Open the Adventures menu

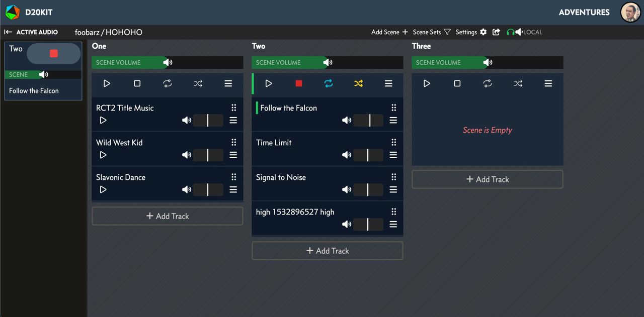[584, 12]
